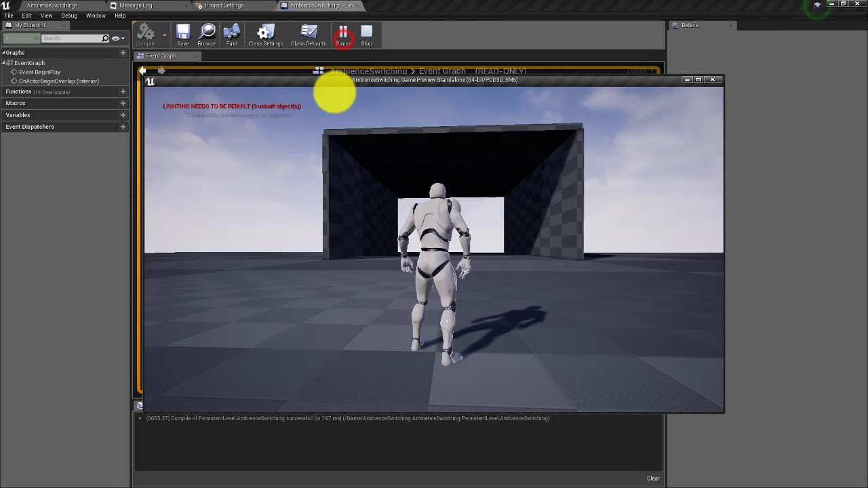Add a new event dispatcher with the plus icon

point(123,127)
